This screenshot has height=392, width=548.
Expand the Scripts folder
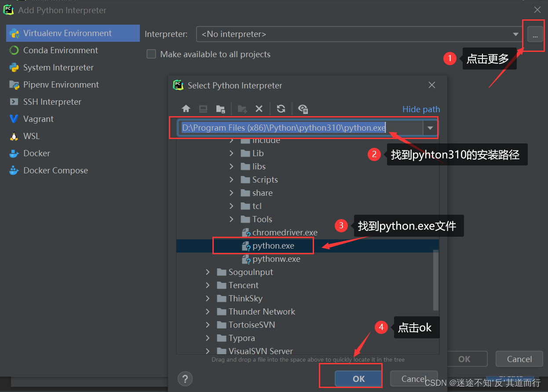(x=232, y=180)
